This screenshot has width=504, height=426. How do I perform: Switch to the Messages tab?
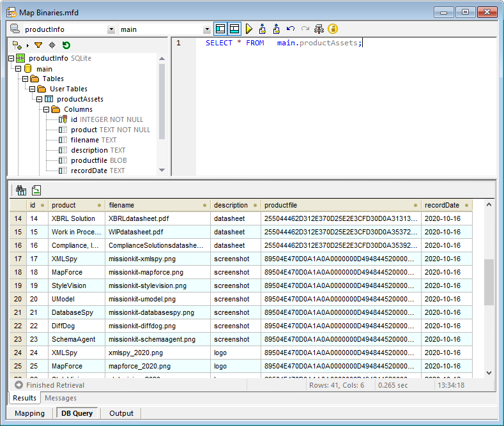pyautogui.click(x=60, y=399)
